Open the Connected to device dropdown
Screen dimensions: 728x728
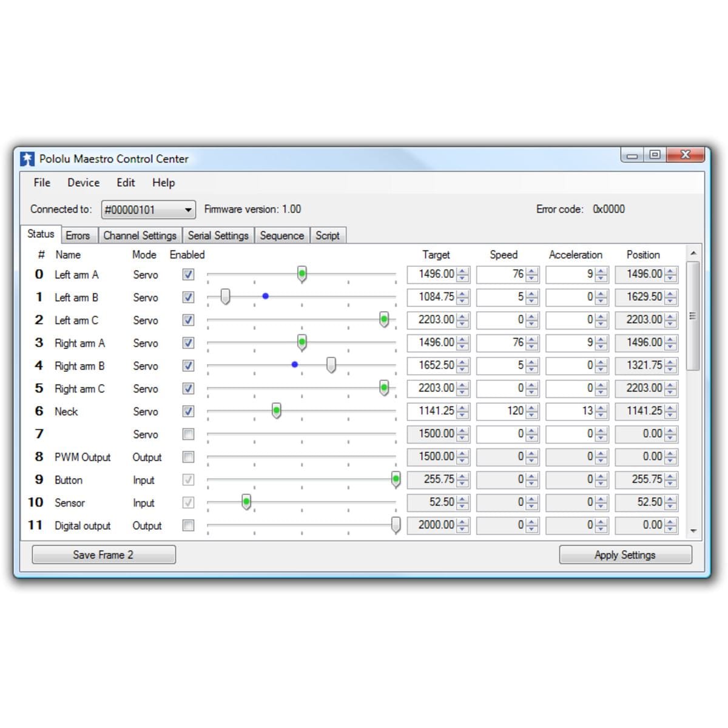[x=188, y=210]
